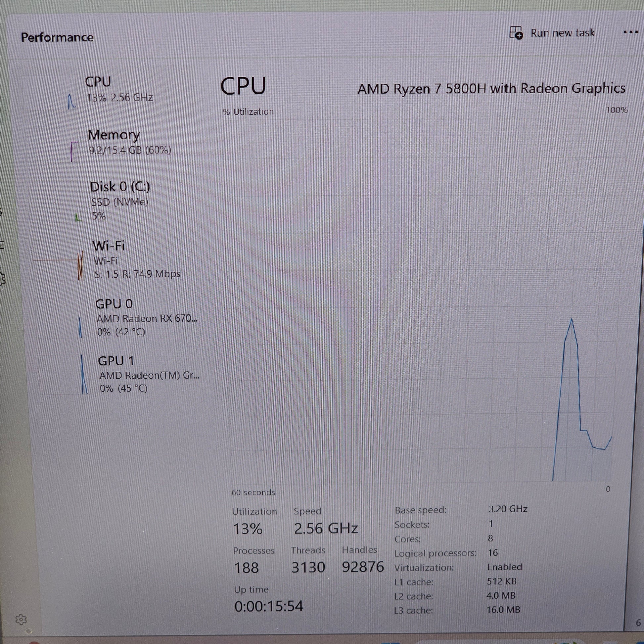The width and height of the screenshot is (644, 644).
Task: Click the % Utilization graph label
Action: (x=248, y=112)
